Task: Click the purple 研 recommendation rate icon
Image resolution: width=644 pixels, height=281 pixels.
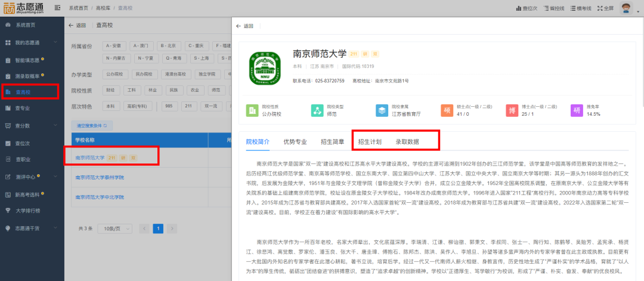Action: (577, 110)
